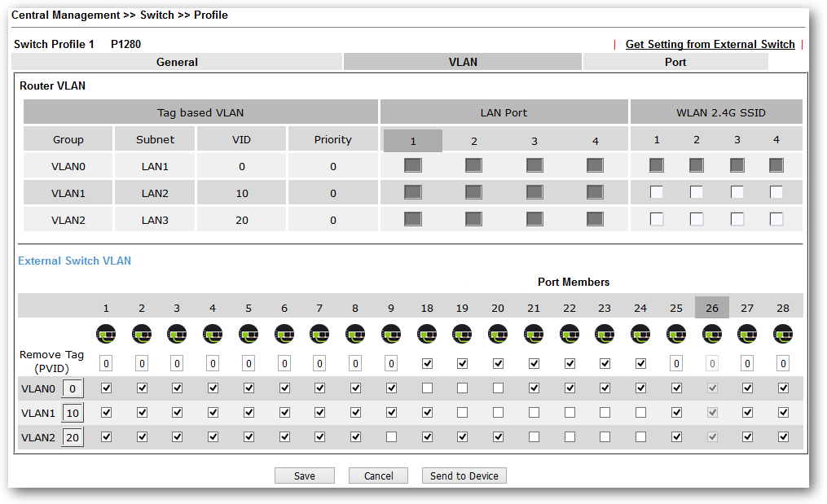The image size is (827, 504).
Task: Click Get Setting from External Switch link
Action: click(x=710, y=44)
